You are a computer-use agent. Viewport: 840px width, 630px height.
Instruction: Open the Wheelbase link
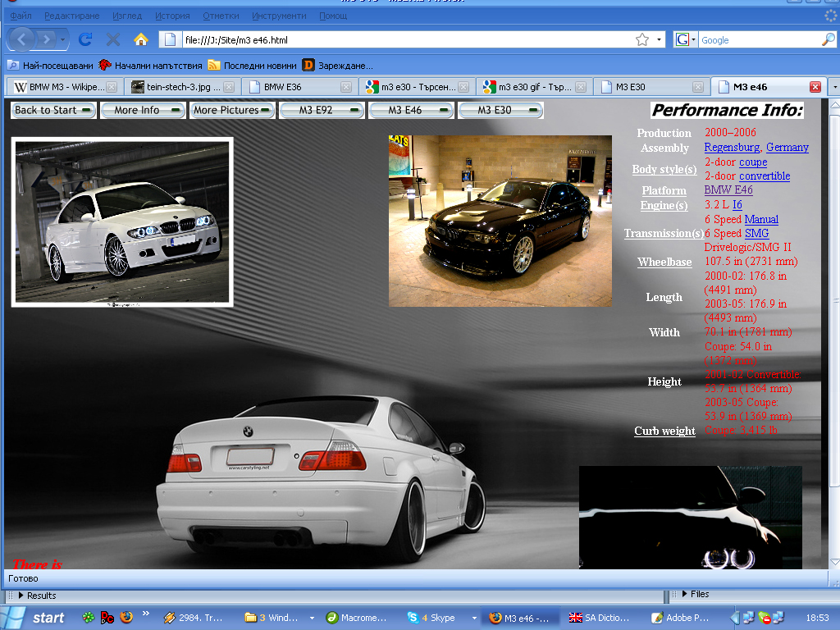click(x=664, y=262)
